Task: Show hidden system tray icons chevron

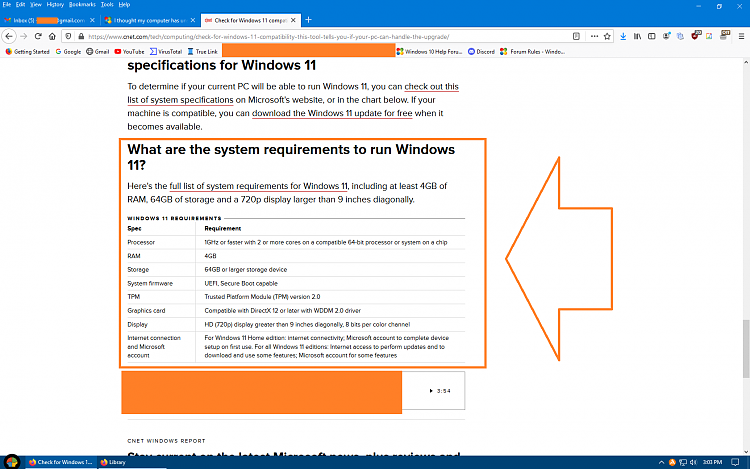Action: (x=662, y=462)
